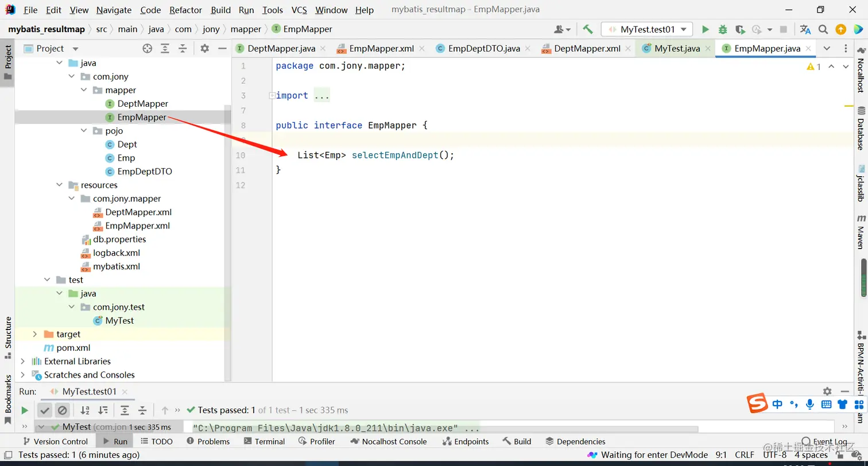This screenshot has width=868, height=466.
Task: Toggle sort tests by duration
Action: point(103,410)
